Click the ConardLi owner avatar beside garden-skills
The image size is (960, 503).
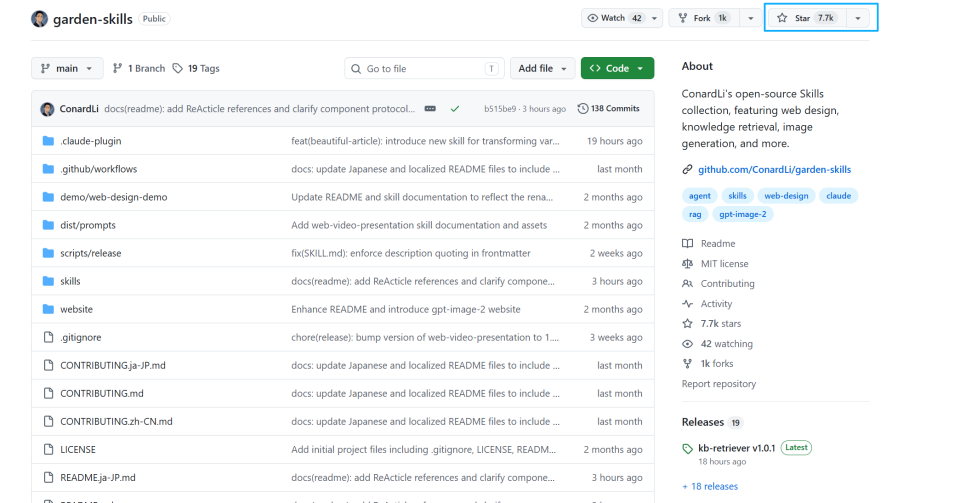point(39,19)
